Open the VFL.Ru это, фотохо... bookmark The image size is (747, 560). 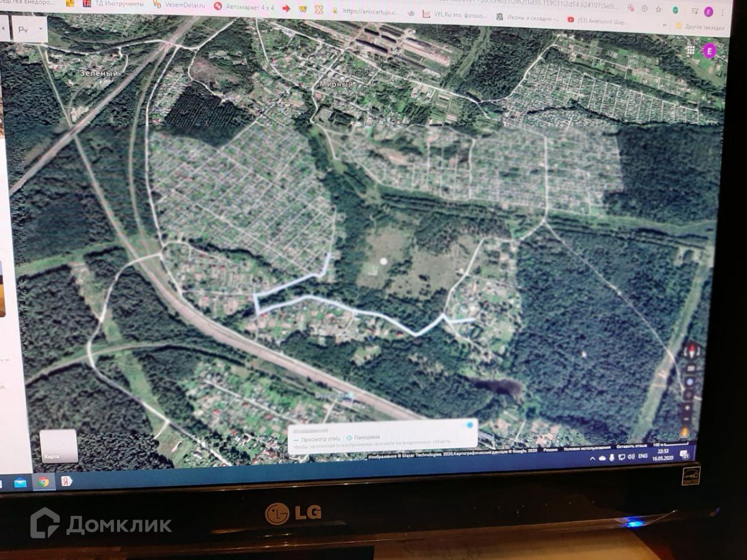tap(455, 14)
